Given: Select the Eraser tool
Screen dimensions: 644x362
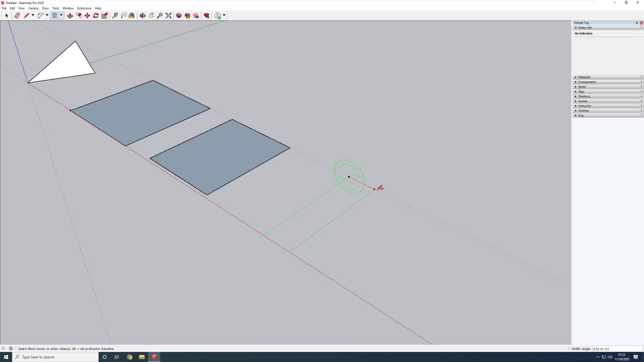Looking at the screenshot, I should click(17, 16).
